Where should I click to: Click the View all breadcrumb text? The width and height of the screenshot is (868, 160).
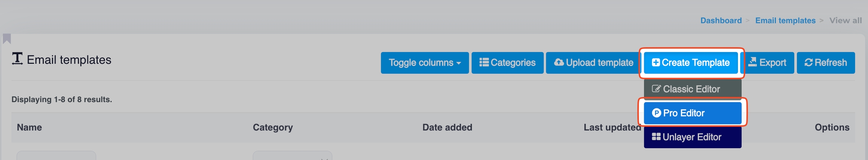[845, 20]
